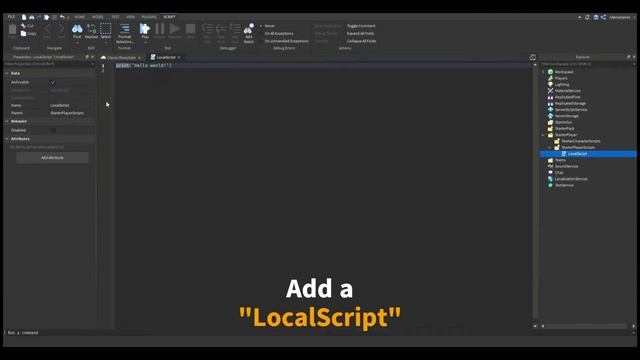
Task: Click Toggle Comment in Actions
Action: [x=361, y=26]
